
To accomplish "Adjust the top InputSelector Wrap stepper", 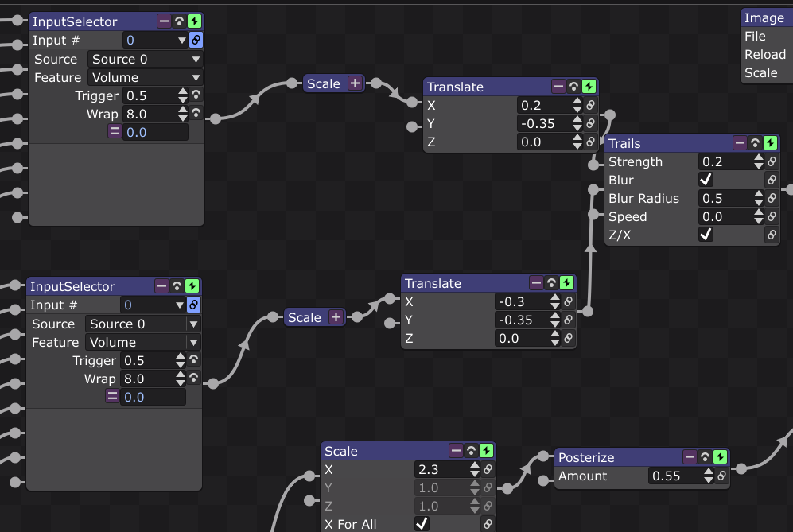I will (183, 114).
